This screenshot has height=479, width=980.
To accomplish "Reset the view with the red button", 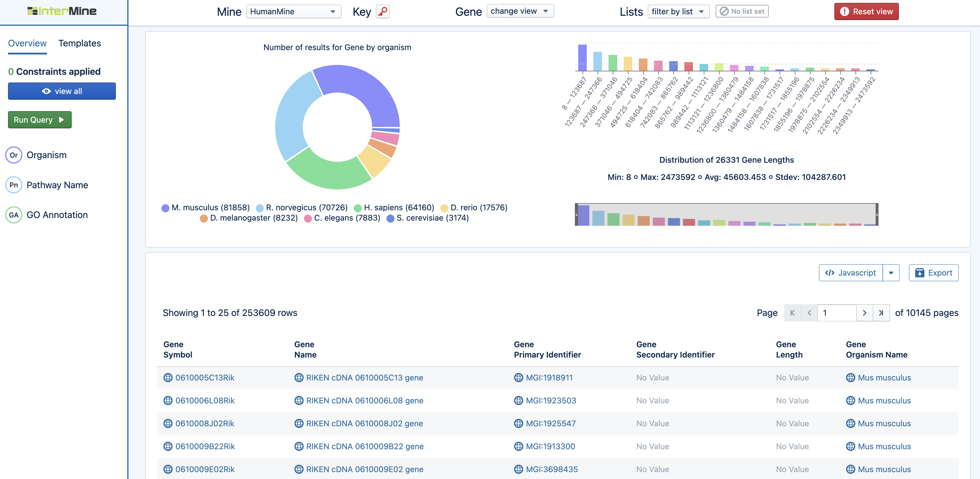I will click(866, 11).
